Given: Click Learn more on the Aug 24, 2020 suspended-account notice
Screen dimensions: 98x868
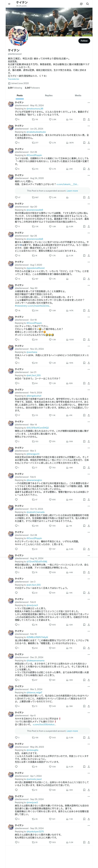Looking at the screenshot, I should pos(72,191).
